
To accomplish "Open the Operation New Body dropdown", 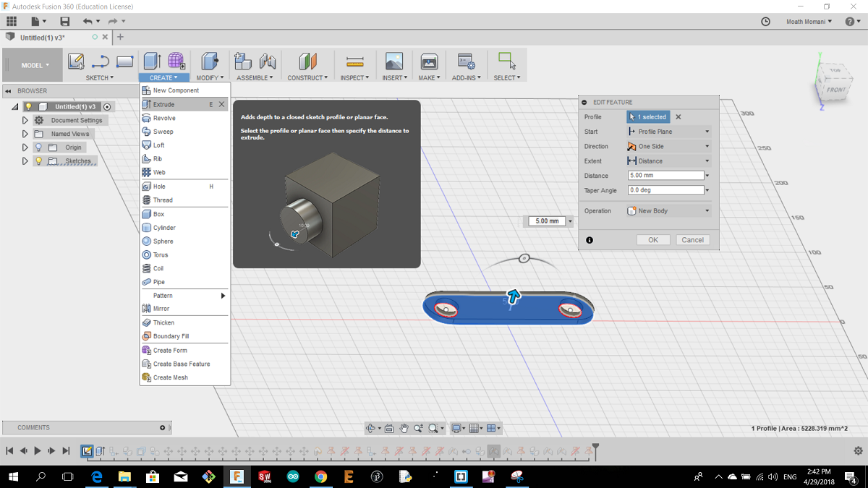I will [669, 211].
